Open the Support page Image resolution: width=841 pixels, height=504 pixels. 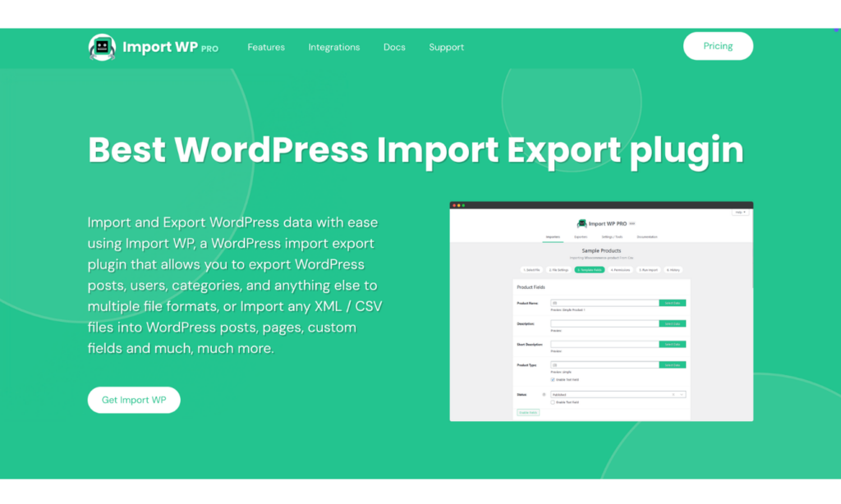pyautogui.click(x=446, y=47)
